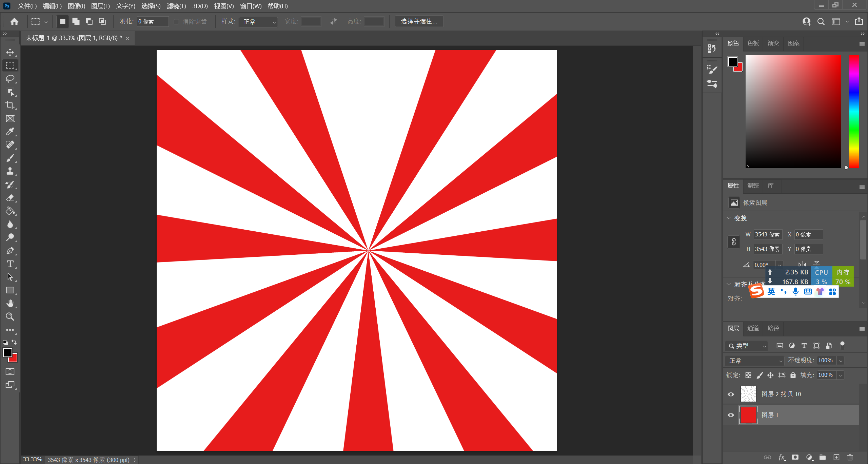The height and width of the screenshot is (464, 868).
Task: Switch to the 通道 channels tab
Action: pos(753,328)
